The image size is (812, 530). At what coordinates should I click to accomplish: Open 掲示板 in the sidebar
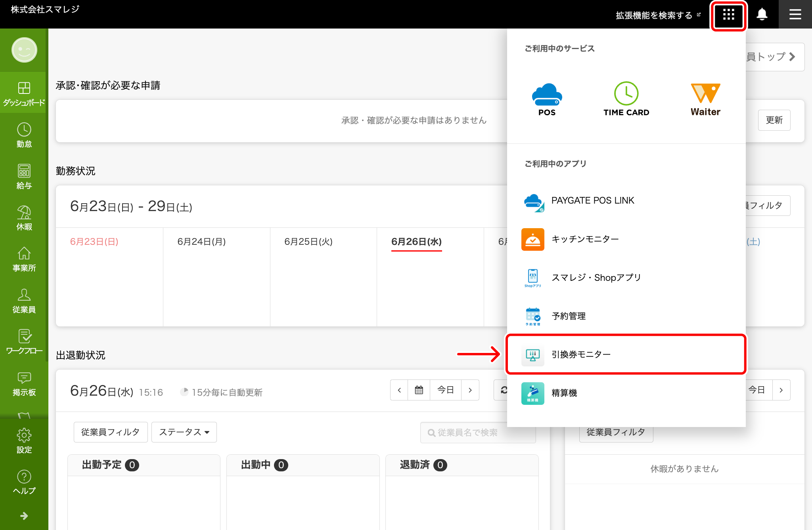click(x=24, y=383)
